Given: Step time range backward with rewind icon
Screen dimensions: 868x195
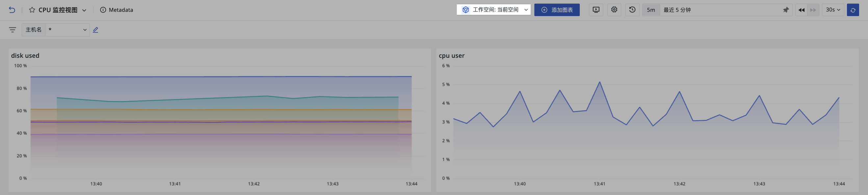Looking at the screenshot, I should click(x=802, y=10).
